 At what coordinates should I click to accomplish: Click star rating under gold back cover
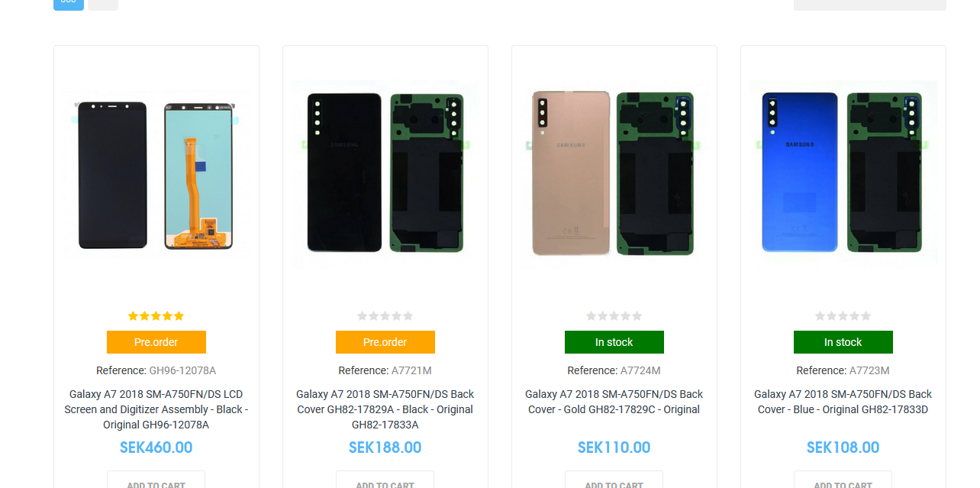(614, 316)
